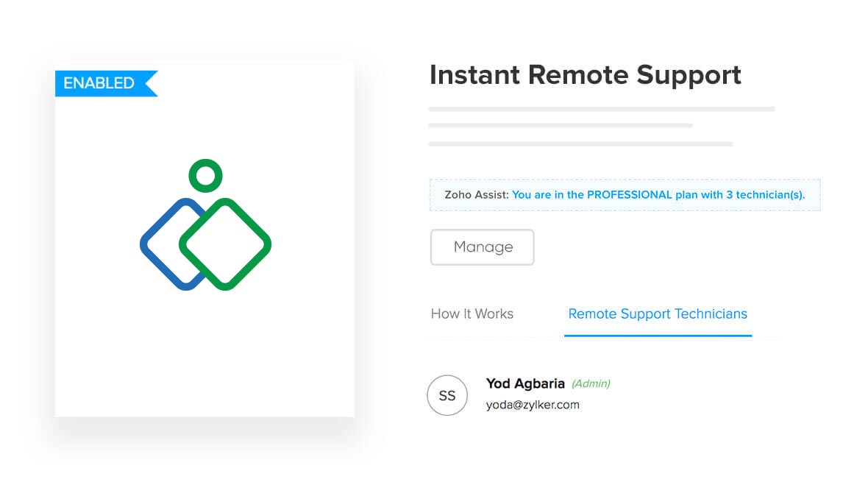Click the Instant Remote Support heading
This screenshot has width=868, height=482.
tap(585, 75)
